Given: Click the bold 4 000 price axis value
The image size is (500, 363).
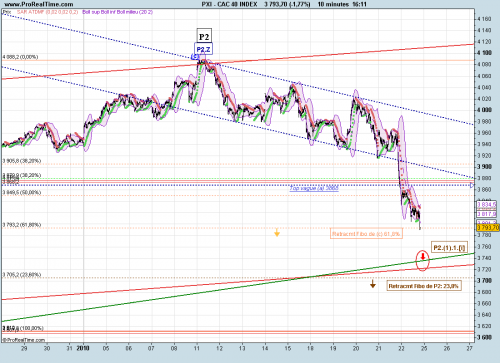Looking at the screenshot, I should click(484, 110).
